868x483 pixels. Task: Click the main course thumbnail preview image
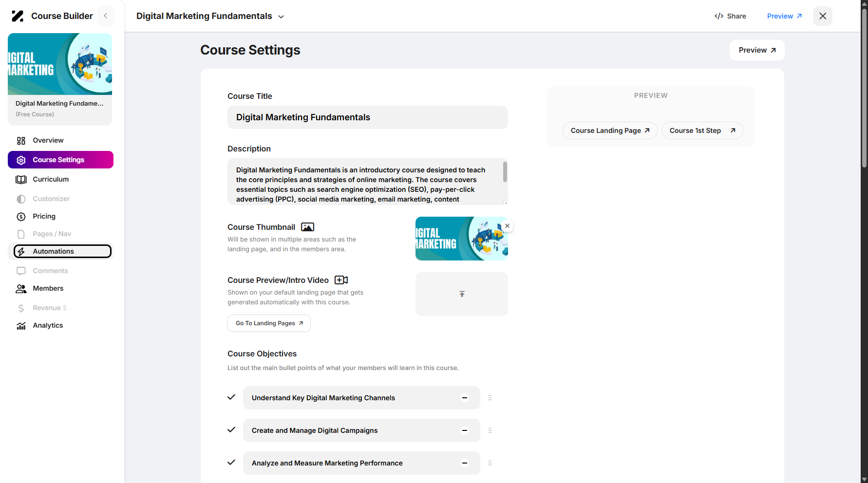point(462,239)
